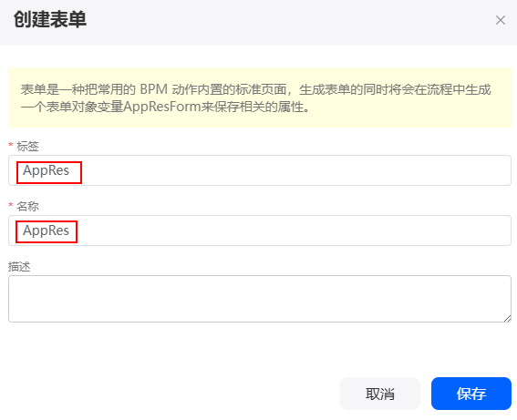Focus the 名称 input field
Screen dimensions: 517x420
pyautogui.click(x=260, y=230)
